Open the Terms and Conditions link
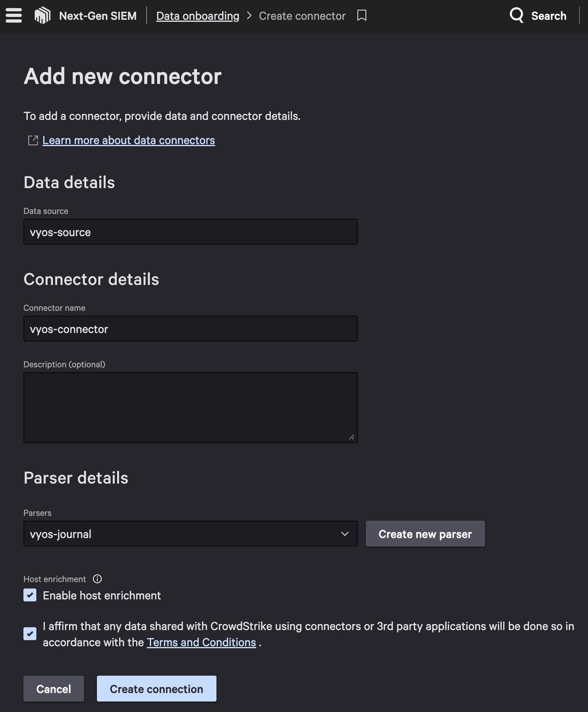This screenshot has width=588, height=712. 201,643
